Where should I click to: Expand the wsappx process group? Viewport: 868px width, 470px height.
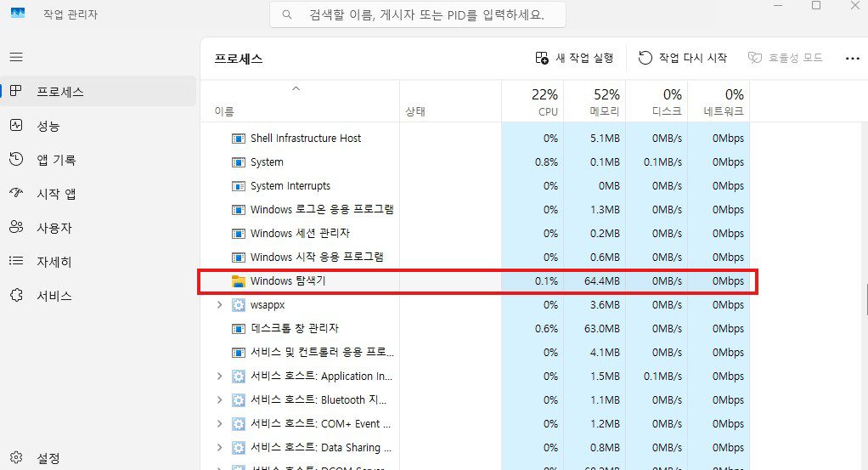tap(219, 304)
